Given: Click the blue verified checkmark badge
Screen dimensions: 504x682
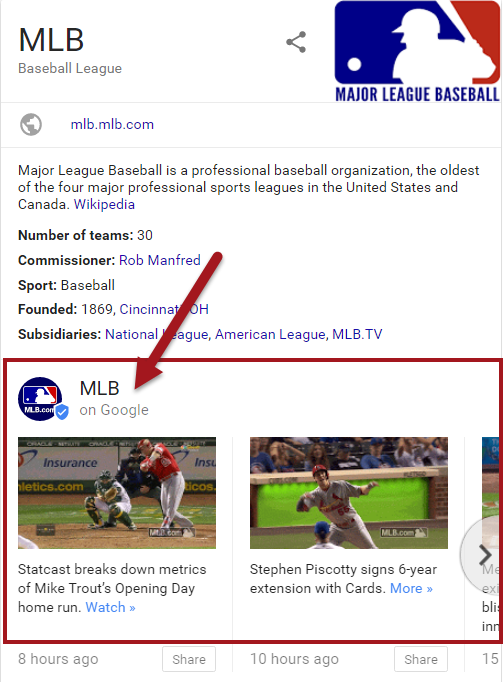Looking at the screenshot, I should (62, 412).
